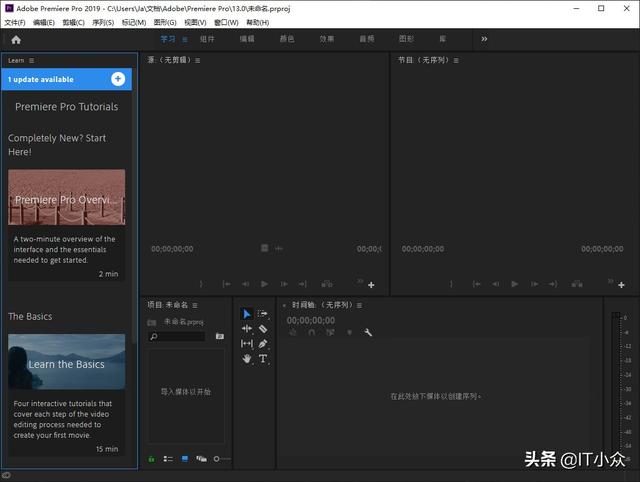Toggle nest-or-individual-clips insert button in timeline

(x=293, y=333)
